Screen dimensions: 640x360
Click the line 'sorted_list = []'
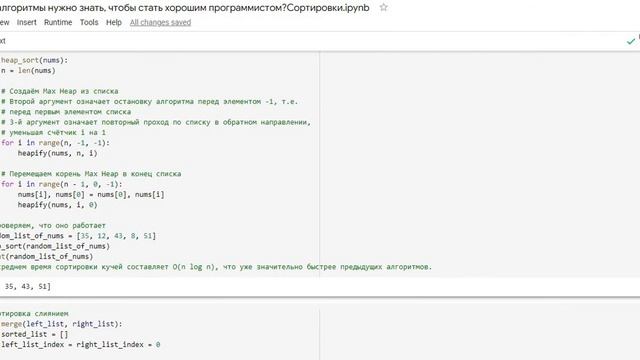coord(35,334)
